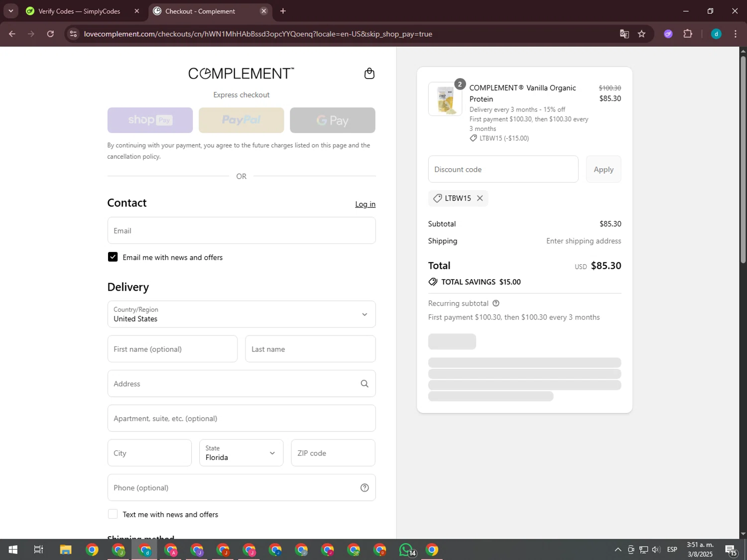Click the address search magnifier icon

point(365,384)
